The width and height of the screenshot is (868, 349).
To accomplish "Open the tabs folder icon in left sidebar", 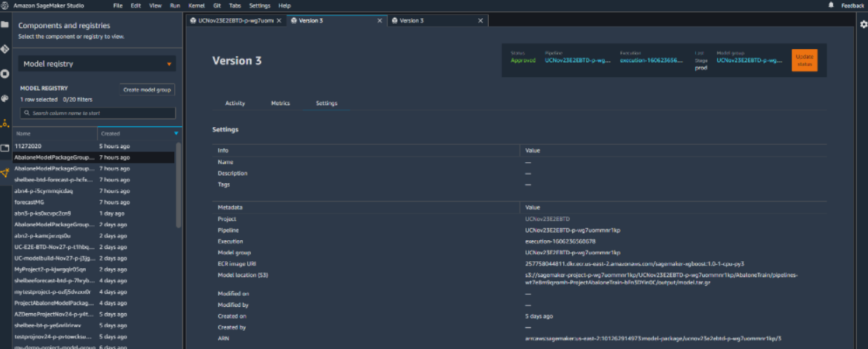I will [5, 148].
